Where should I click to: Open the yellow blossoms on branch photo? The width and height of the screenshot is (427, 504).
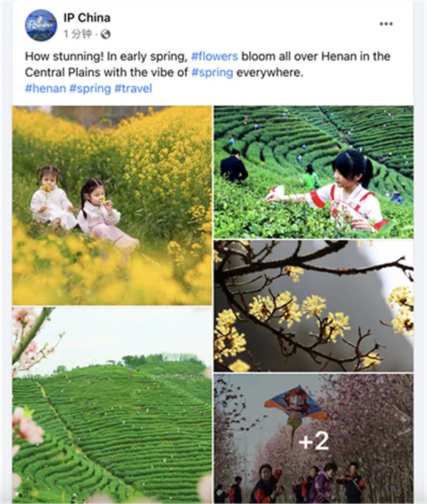[x=314, y=306]
